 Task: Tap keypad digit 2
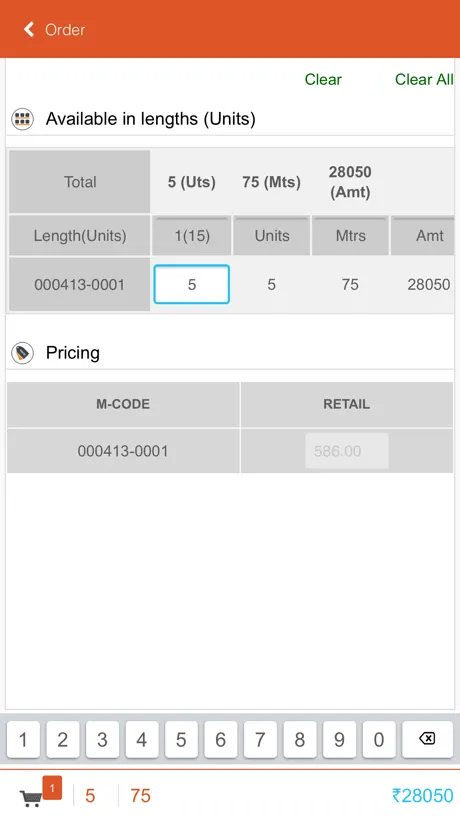pyautogui.click(x=63, y=739)
